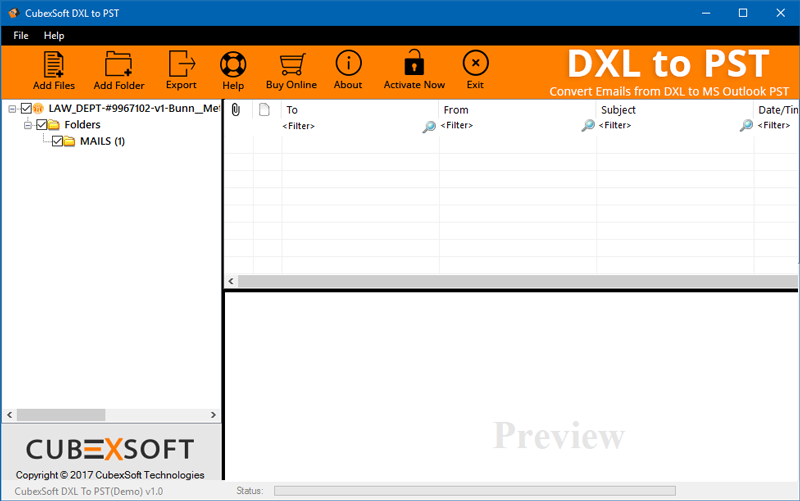Click the CUBEXSOFT logo
800x501 pixels.
coord(110,449)
